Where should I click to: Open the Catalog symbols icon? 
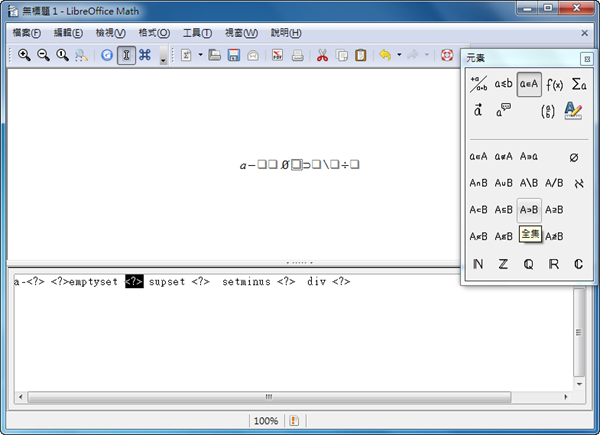click(x=145, y=55)
